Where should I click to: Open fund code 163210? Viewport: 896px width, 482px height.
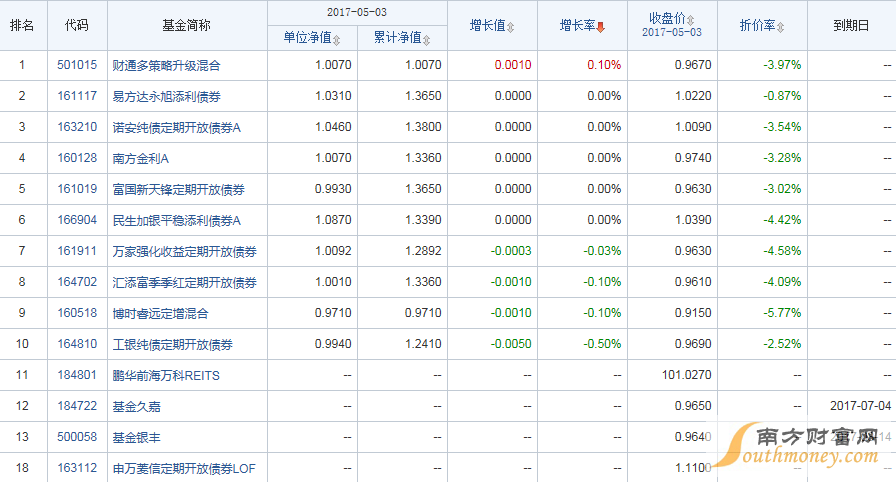[x=77, y=127]
